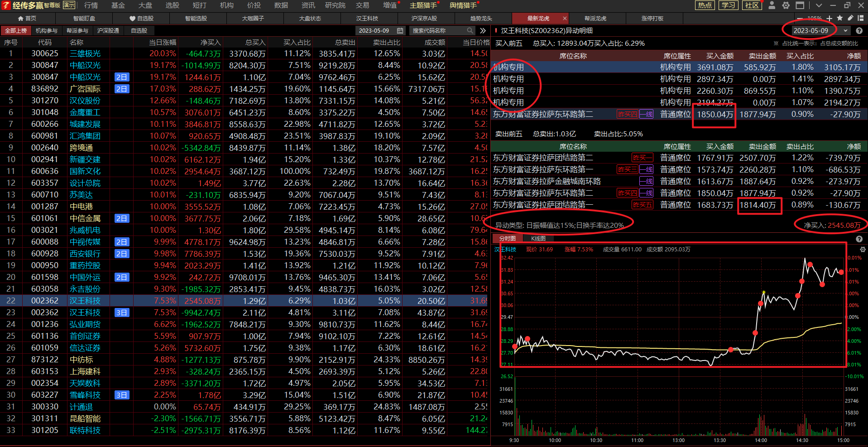The height and width of the screenshot is (447, 868).
Task: Open the 行情 menu
Action: (91, 5)
